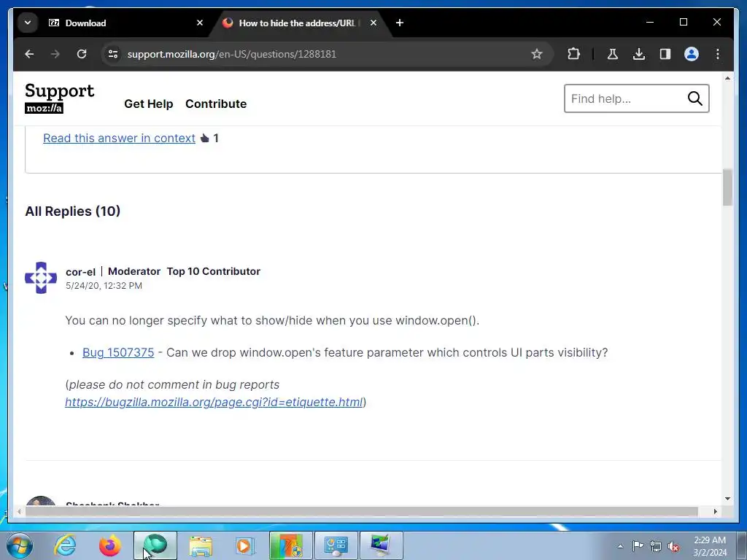Click the scroll up arrow
Screen dimensions: 747x560
click(727, 77)
